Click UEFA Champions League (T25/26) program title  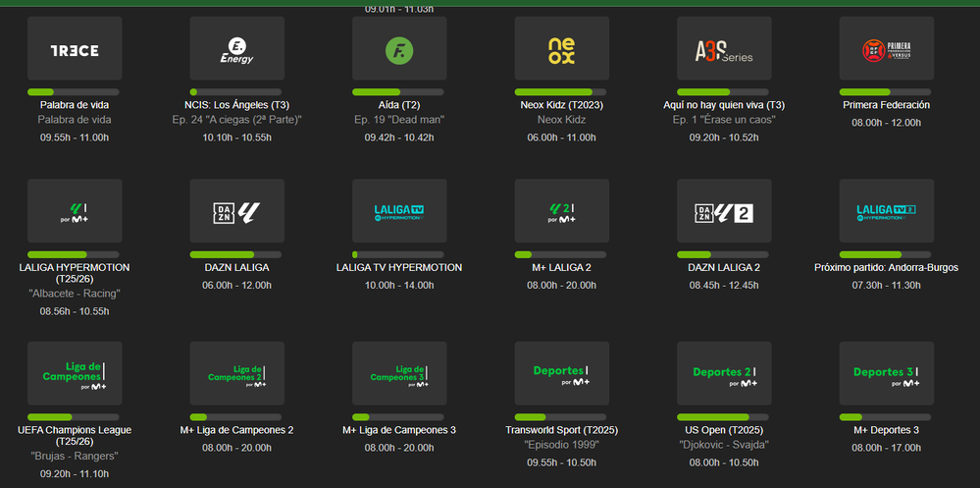(x=75, y=436)
